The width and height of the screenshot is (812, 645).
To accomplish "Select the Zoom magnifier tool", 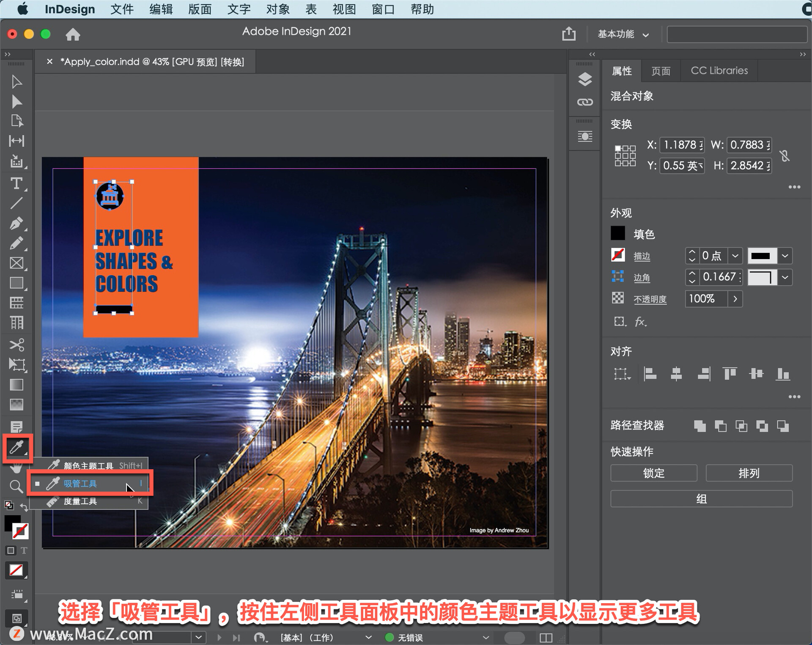I will pyautogui.click(x=16, y=486).
